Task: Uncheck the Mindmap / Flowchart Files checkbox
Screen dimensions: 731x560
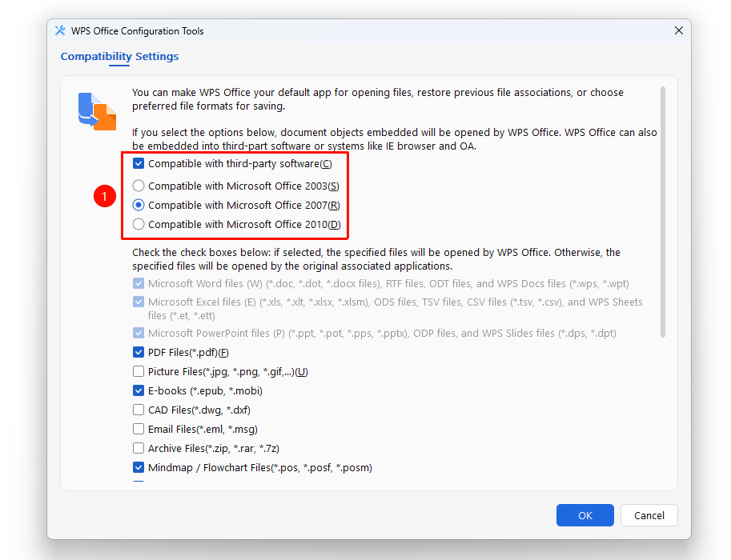Action: [x=139, y=467]
